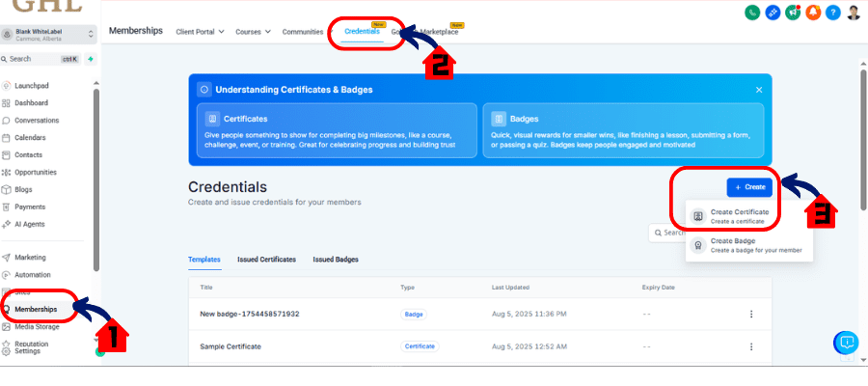Close the Understanding Certificates & Badges banner
The width and height of the screenshot is (868, 386).
[759, 90]
